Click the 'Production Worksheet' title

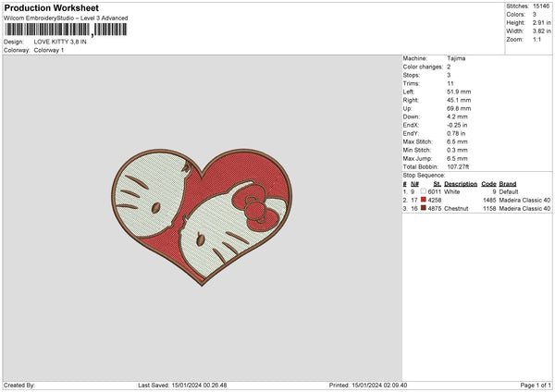[51, 7]
